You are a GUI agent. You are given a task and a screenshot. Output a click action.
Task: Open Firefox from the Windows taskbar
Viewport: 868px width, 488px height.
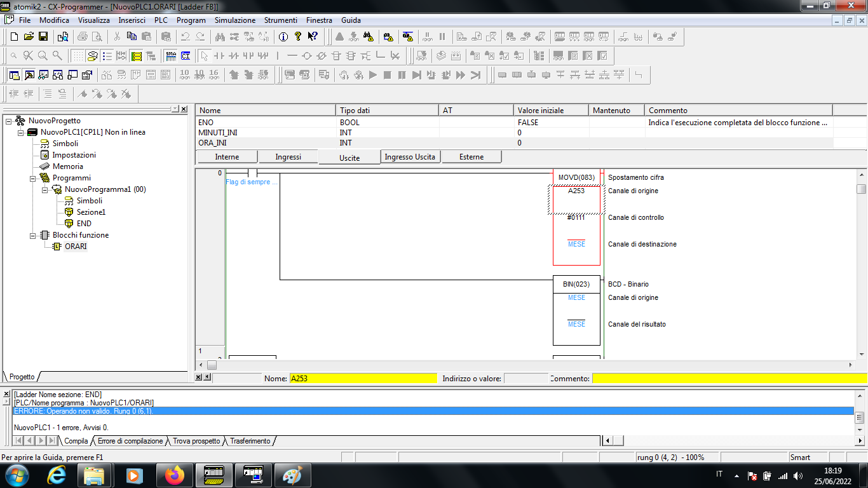tap(173, 475)
